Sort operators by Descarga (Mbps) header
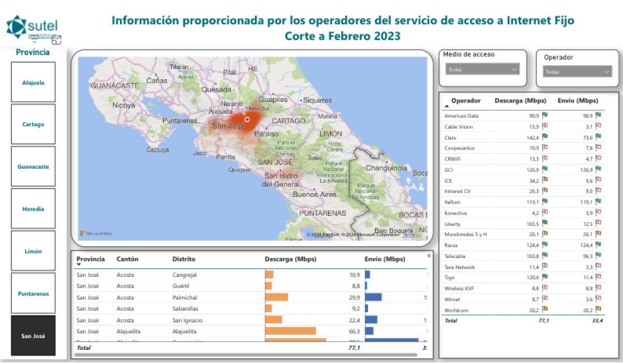Image resolution: width=623 pixels, height=364 pixels. click(519, 101)
